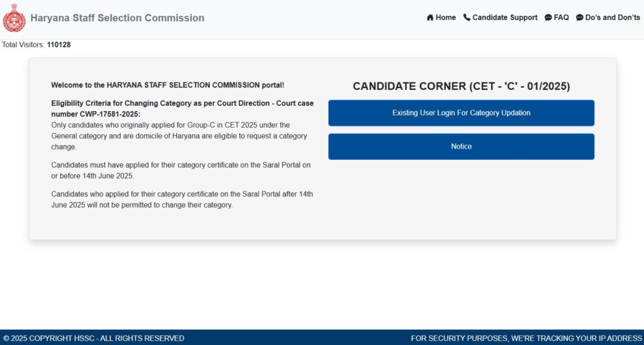Image resolution: width=644 pixels, height=345 pixels.
Task: Open the FAQ menu item
Action: coord(561,18)
